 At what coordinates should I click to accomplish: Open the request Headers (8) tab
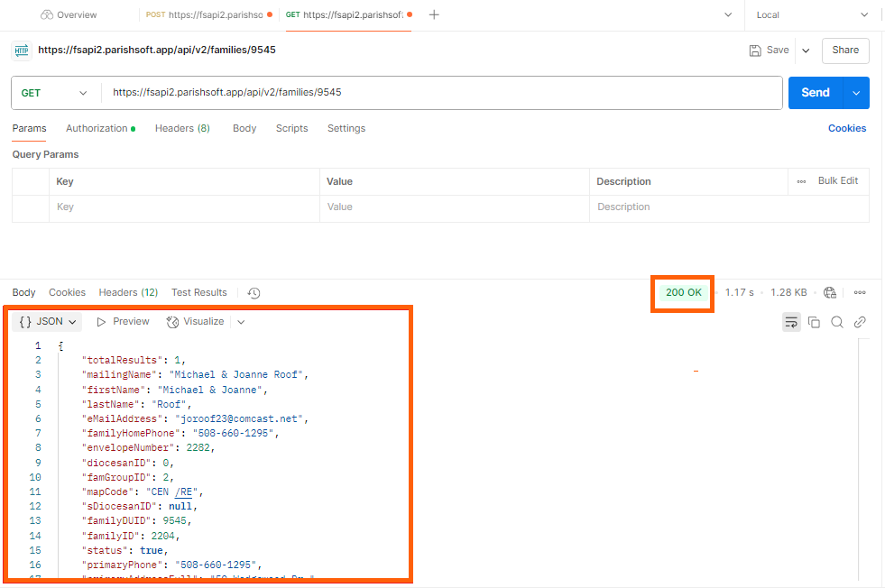pos(182,129)
